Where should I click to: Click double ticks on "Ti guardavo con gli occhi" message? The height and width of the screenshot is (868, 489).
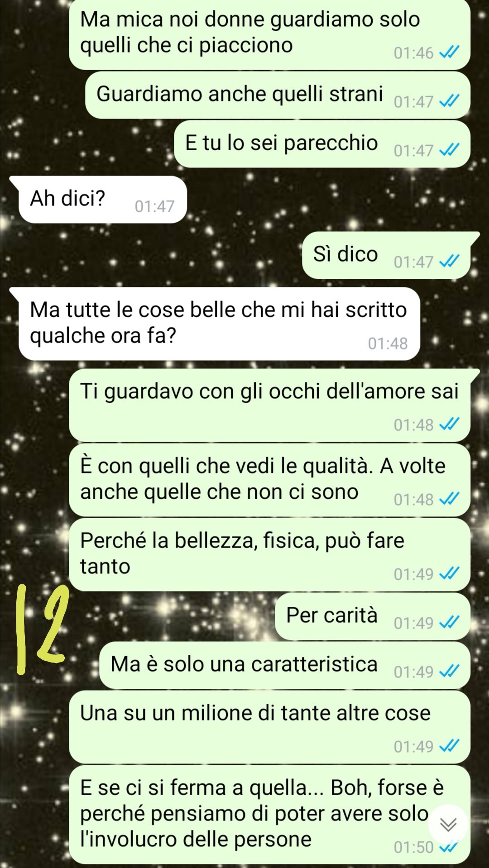coord(450,424)
